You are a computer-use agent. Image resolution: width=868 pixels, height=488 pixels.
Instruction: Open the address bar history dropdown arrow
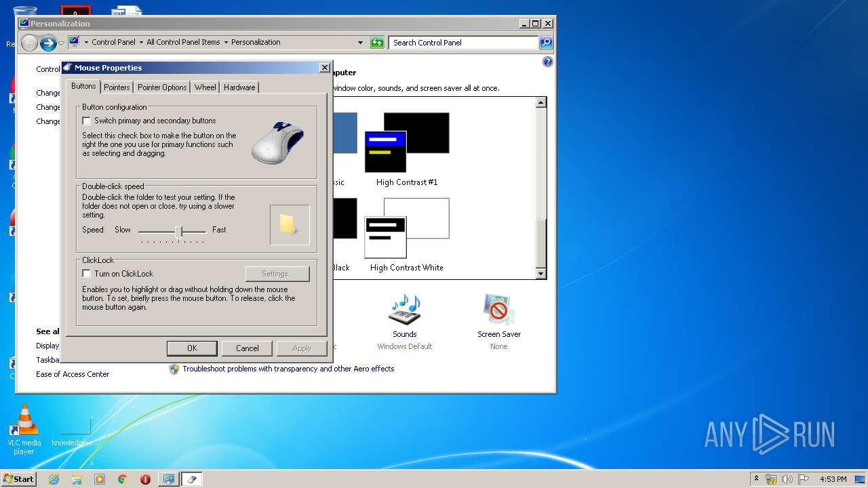pyautogui.click(x=360, y=43)
